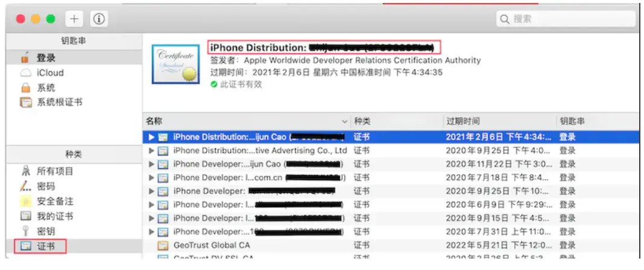
Task: Select the 安全备注 category
Action: click(74, 201)
